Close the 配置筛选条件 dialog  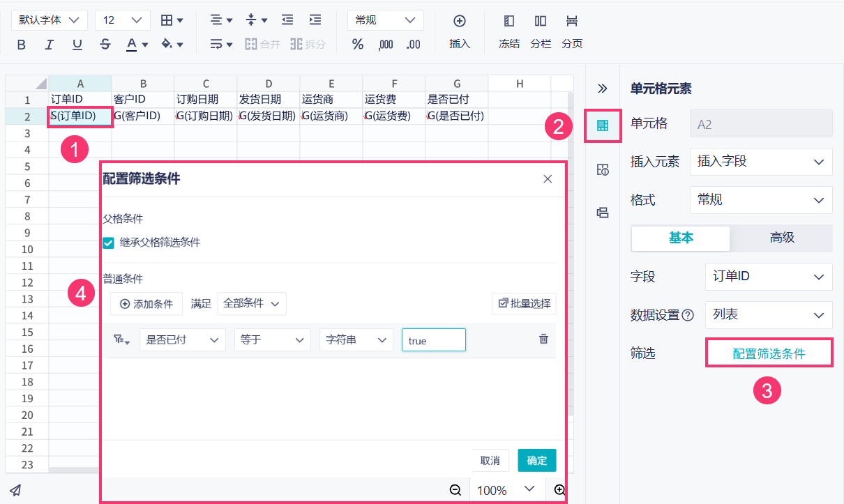[548, 179]
